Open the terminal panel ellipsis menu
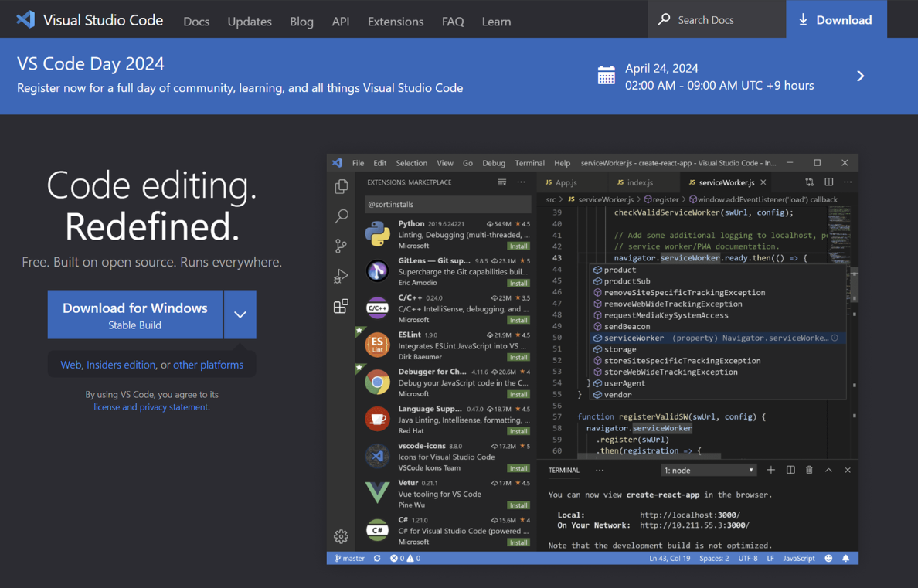This screenshot has height=588, width=918. click(600, 470)
